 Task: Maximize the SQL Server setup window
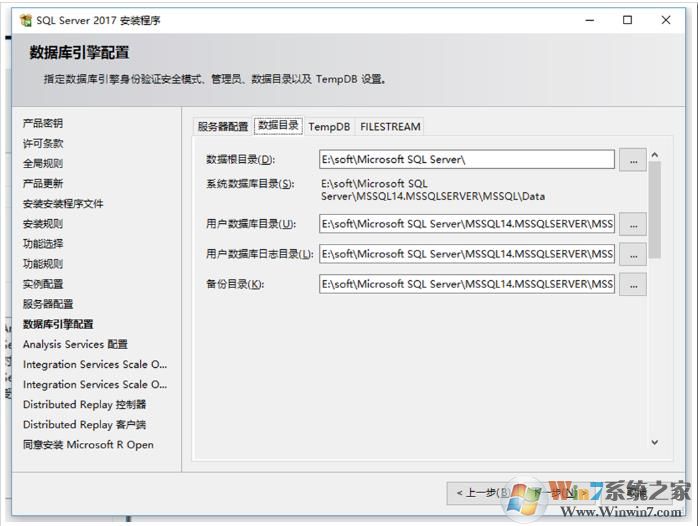coord(627,20)
